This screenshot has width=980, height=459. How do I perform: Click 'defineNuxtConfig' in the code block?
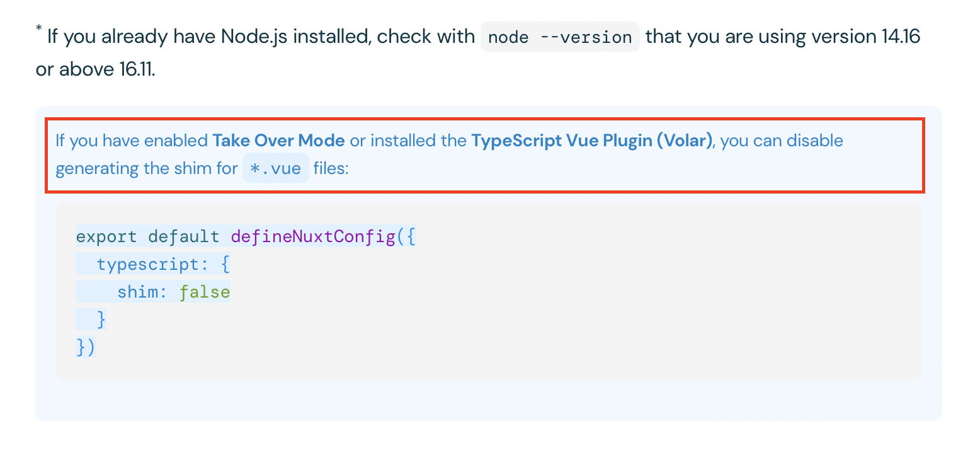tap(314, 237)
